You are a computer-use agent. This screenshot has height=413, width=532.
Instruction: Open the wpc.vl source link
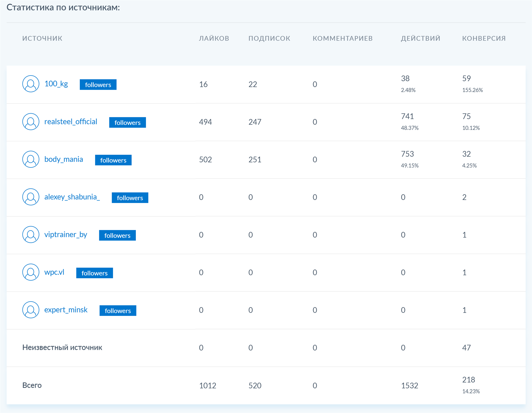(54, 272)
